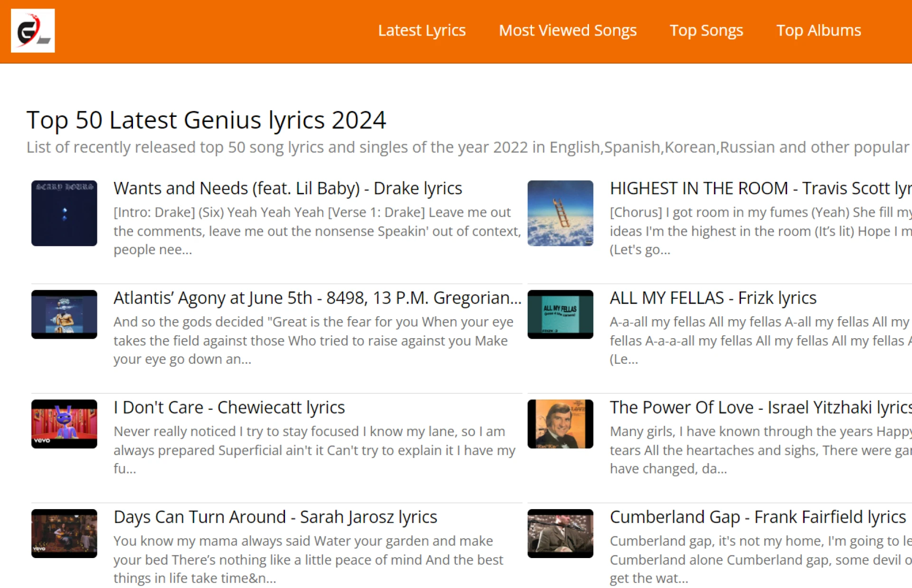Open Atlantis' Agony at June 5th lyrics
The height and width of the screenshot is (588, 912).
tap(317, 298)
